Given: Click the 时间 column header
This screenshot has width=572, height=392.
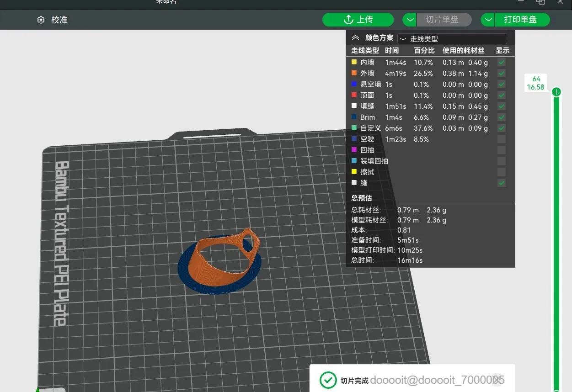Looking at the screenshot, I should coord(392,50).
